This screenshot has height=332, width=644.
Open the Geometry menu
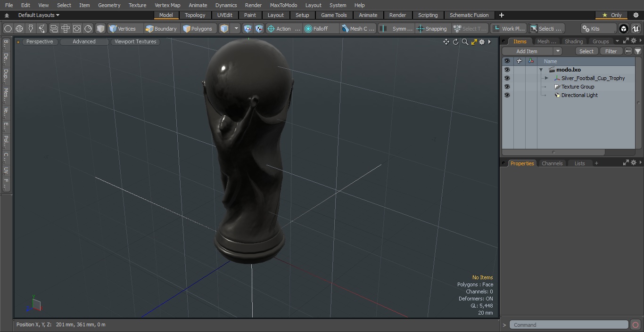coord(109,5)
